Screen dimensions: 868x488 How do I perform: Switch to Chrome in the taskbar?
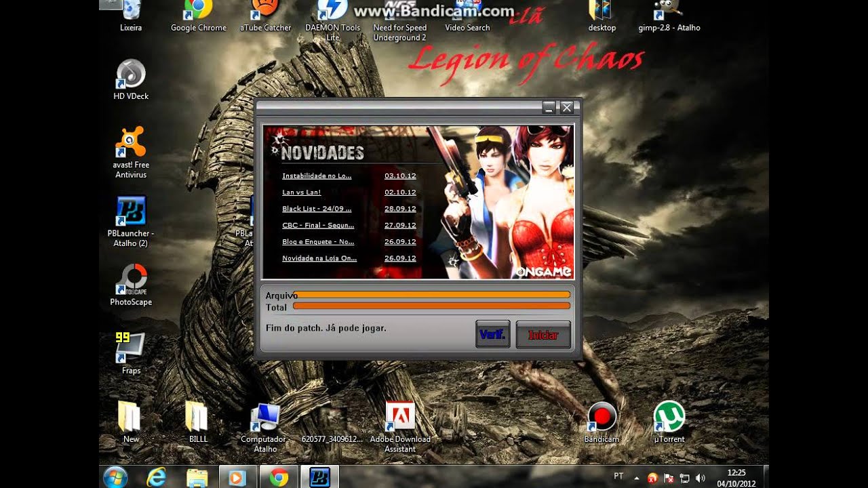(x=279, y=477)
